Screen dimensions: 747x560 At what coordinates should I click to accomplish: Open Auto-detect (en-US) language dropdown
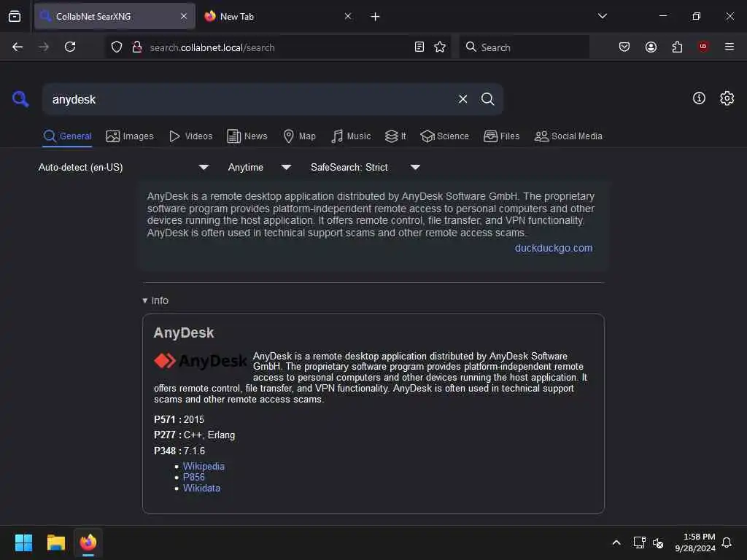[x=124, y=167]
